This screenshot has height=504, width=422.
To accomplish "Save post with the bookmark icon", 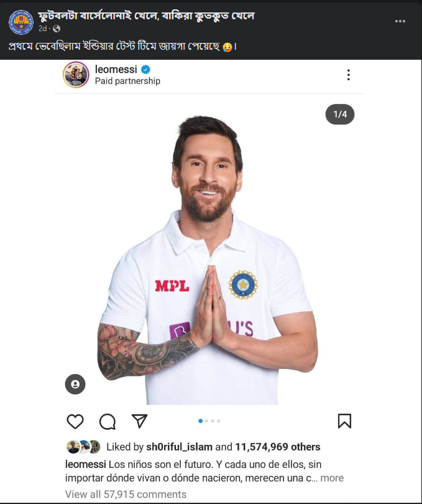I will coord(344,421).
